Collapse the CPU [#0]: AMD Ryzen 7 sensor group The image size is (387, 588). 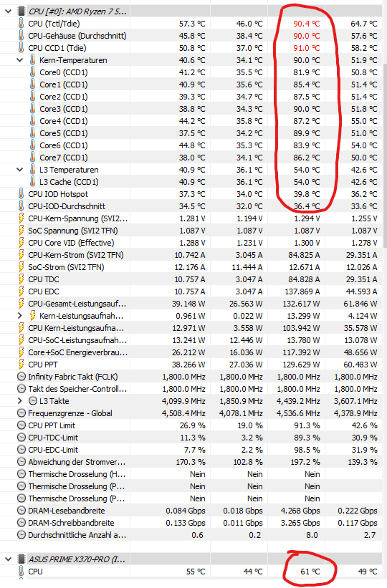coord(9,11)
